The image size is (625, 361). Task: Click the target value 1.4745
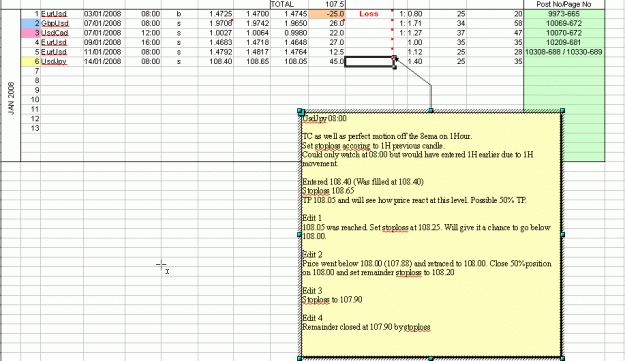[x=289, y=14]
